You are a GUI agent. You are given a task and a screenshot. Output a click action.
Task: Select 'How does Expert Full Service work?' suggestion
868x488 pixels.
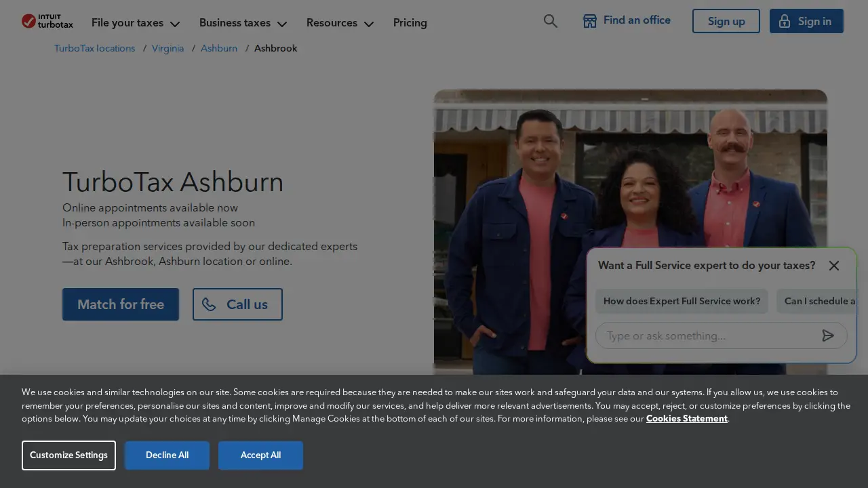682,301
